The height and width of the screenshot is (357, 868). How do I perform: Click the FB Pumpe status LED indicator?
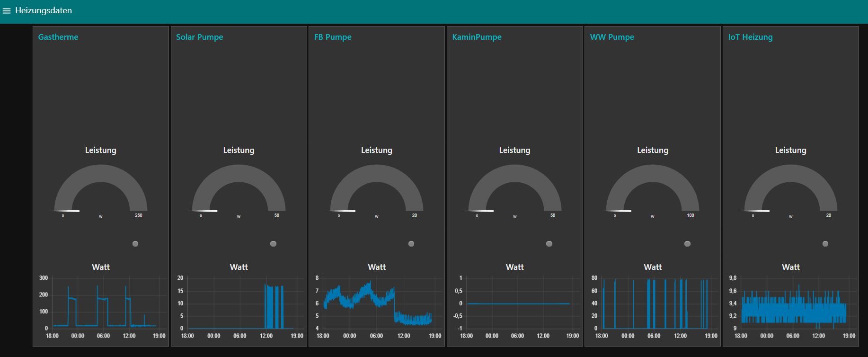[x=411, y=244]
